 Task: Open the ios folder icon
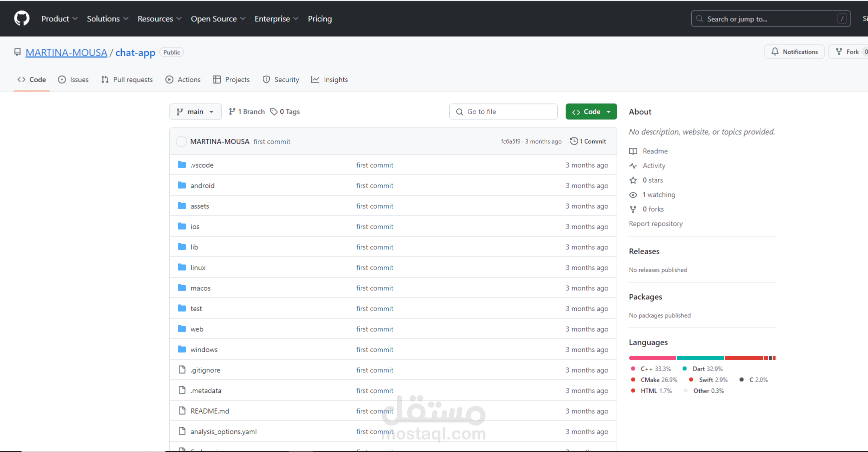(x=182, y=226)
